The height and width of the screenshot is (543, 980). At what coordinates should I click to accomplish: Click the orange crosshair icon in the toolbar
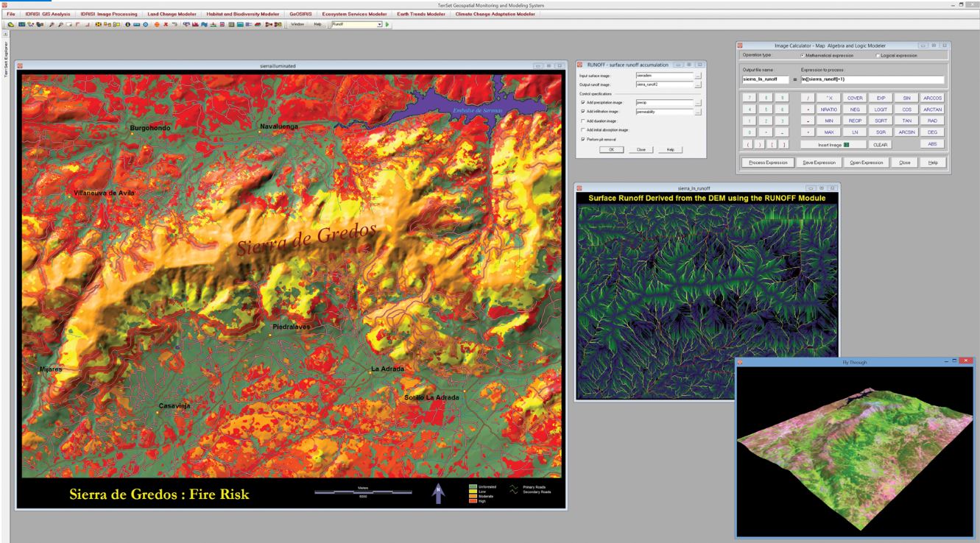click(156, 24)
